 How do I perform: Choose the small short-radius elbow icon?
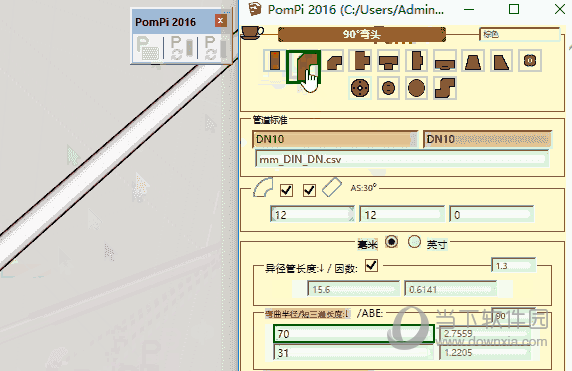[335, 61]
